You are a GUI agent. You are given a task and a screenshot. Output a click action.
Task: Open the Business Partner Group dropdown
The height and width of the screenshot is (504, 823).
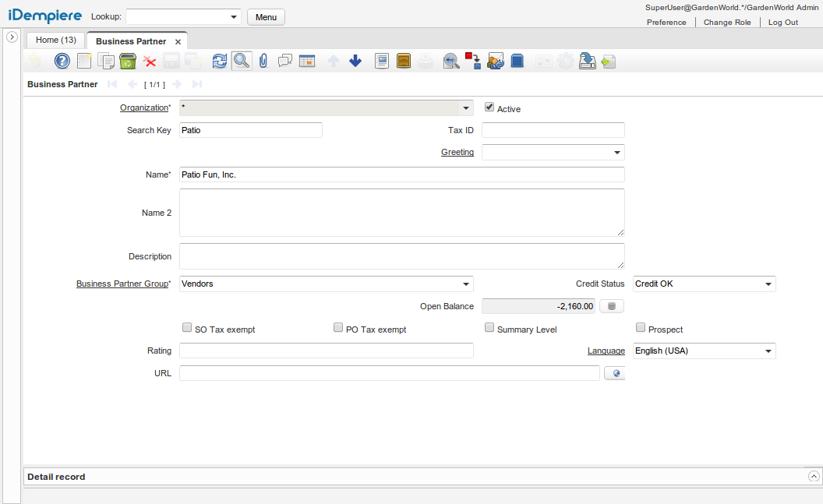pyautogui.click(x=466, y=284)
